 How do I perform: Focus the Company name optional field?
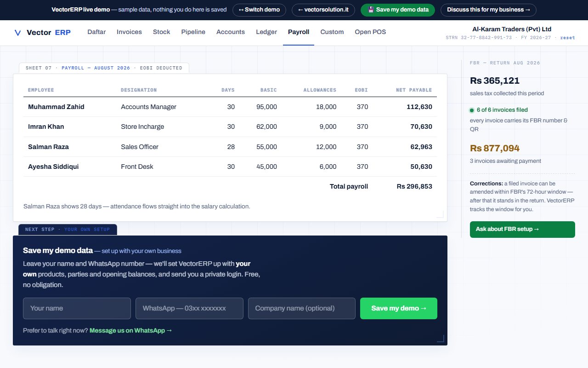tap(302, 308)
